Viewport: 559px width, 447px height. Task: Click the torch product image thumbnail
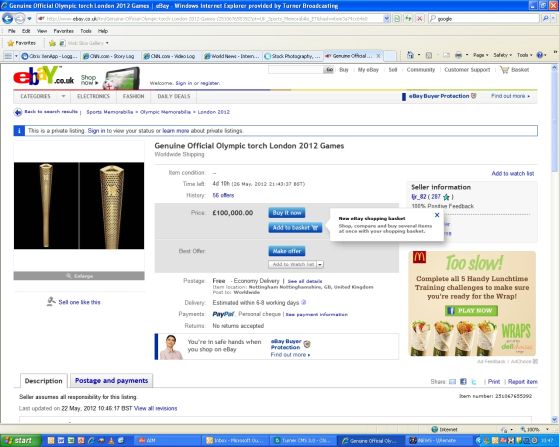click(79, 206)
